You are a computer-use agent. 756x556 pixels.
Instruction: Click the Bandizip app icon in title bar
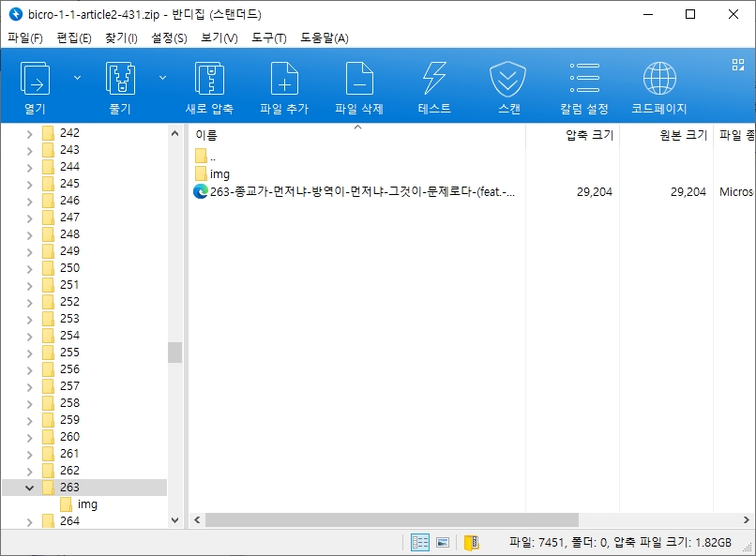coord(15,14)
